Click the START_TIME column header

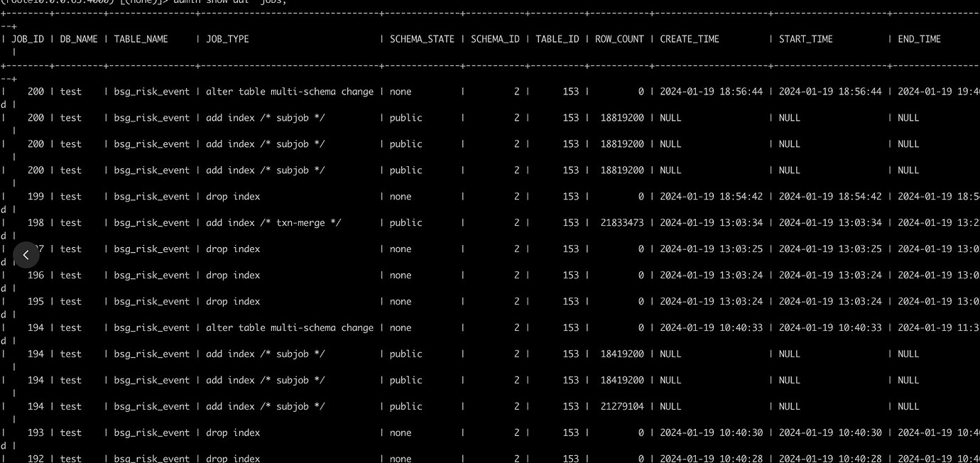pos(806,39)
